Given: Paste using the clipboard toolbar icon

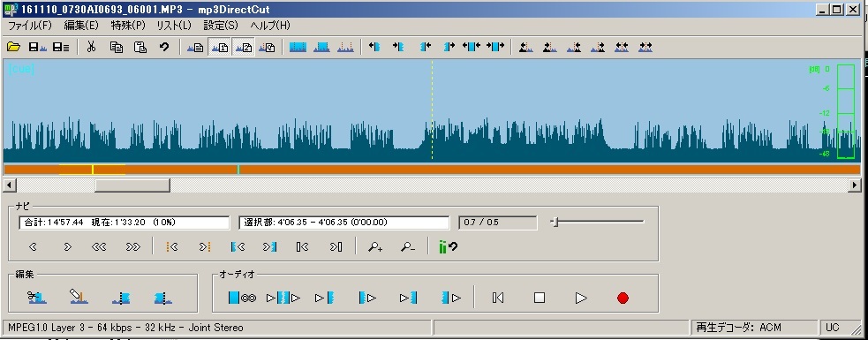Looking at the screenshot, I should point(140,47).
